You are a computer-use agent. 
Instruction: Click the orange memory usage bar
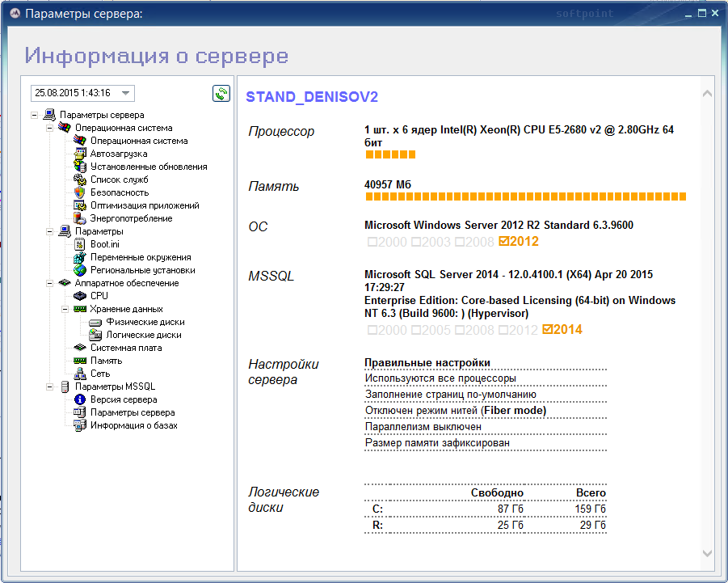(x=525, y=197)
